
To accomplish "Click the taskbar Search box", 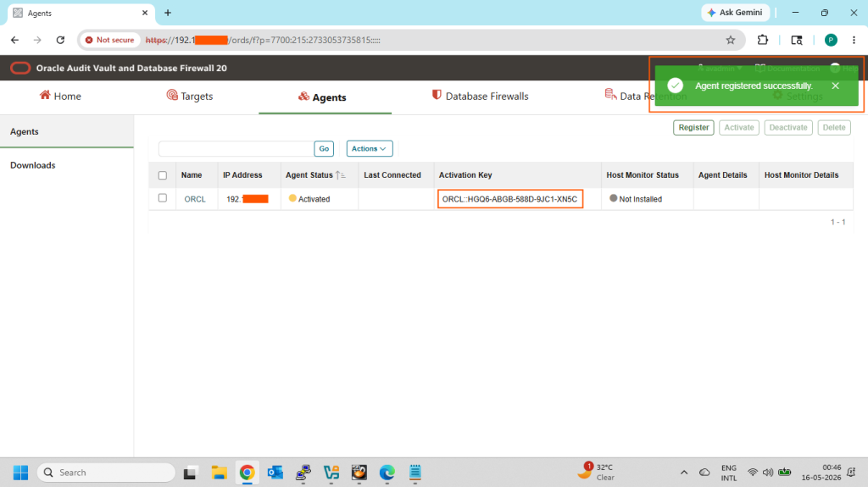I will pyautogui.click(x=106, y=473).
